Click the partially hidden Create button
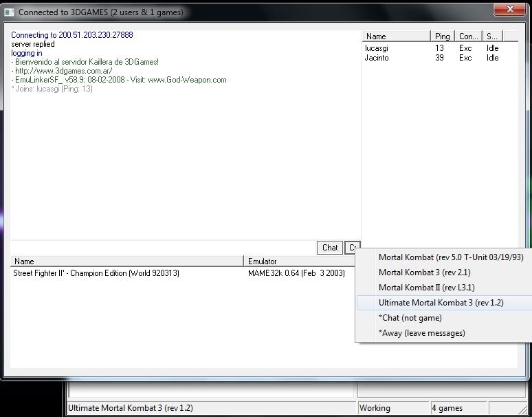Screen dimensions: 532x417 (x=352, y=248)
